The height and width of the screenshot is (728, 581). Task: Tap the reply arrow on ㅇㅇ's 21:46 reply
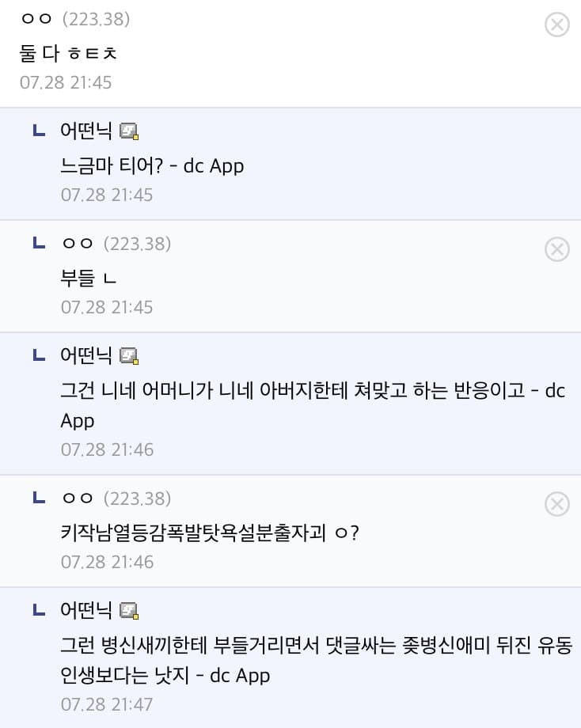pyautogui.click(x=39, y=497)
